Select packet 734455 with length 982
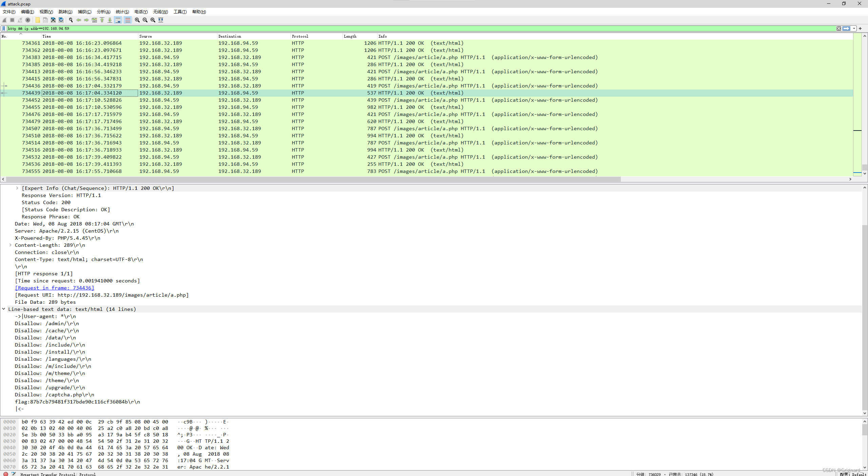Viewport: 868px width, 476px height. [x=427, y=107]
